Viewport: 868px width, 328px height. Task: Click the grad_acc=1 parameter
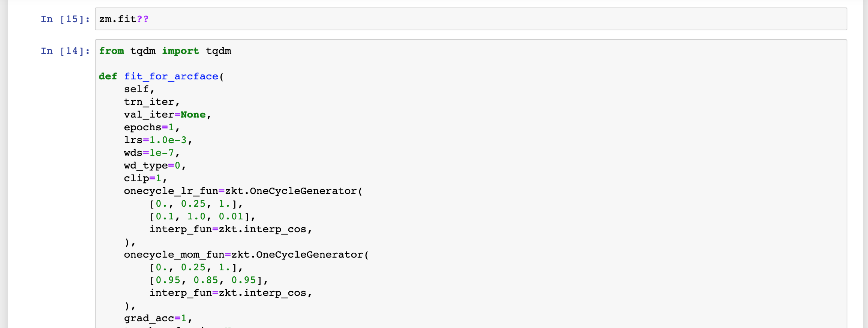pos(155,318)
